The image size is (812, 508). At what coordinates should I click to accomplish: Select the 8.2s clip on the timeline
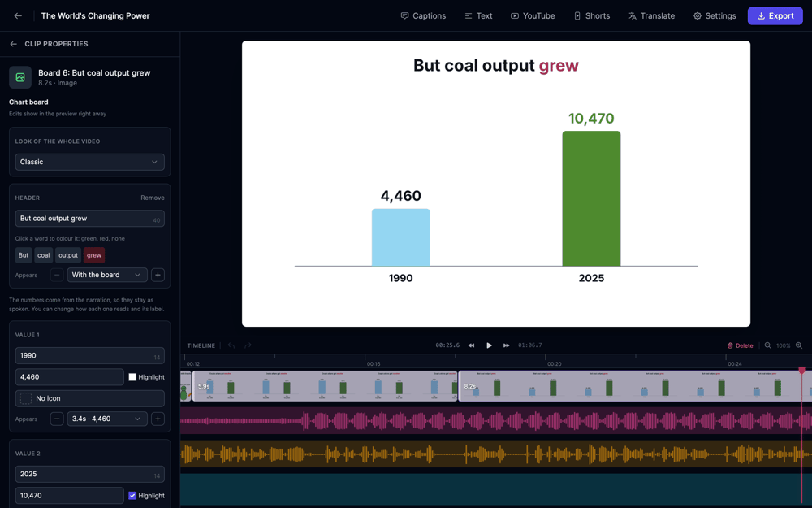pos(635,385)
